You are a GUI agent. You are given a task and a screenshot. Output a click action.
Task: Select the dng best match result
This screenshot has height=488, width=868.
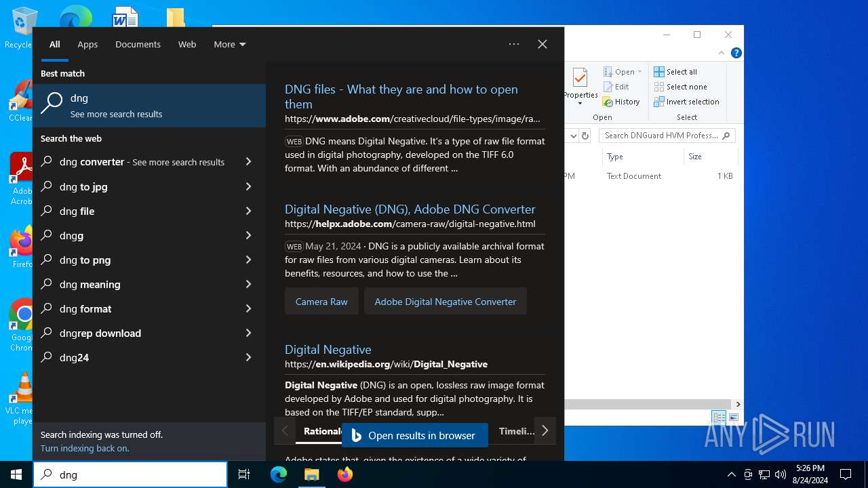click(x=149, y=106)
